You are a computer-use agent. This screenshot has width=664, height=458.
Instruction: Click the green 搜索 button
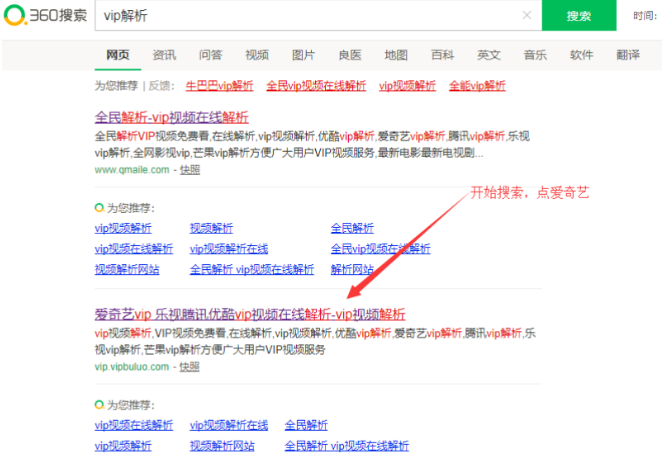tap(579, 15)
